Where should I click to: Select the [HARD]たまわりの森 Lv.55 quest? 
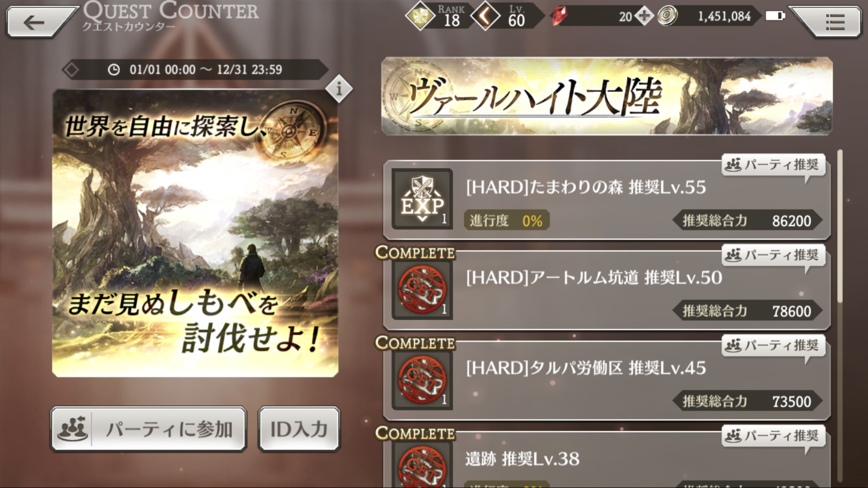pos(607,200)
